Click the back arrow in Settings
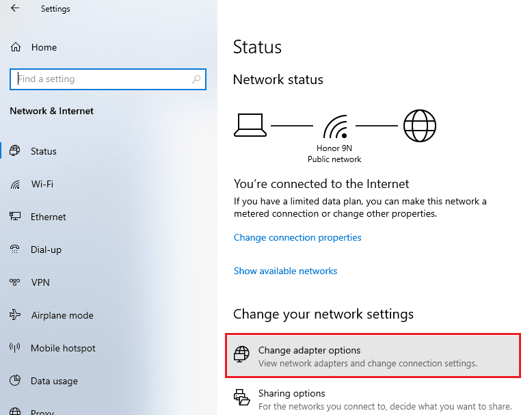This screenshot has width=532, height=415. [15, 9]
